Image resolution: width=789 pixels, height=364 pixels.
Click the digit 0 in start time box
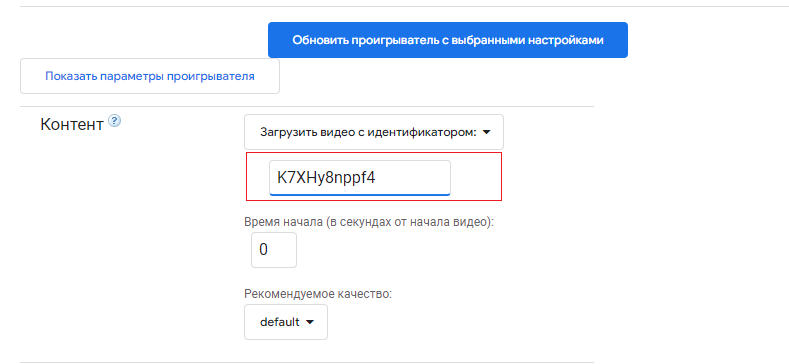tap(263, 250)
